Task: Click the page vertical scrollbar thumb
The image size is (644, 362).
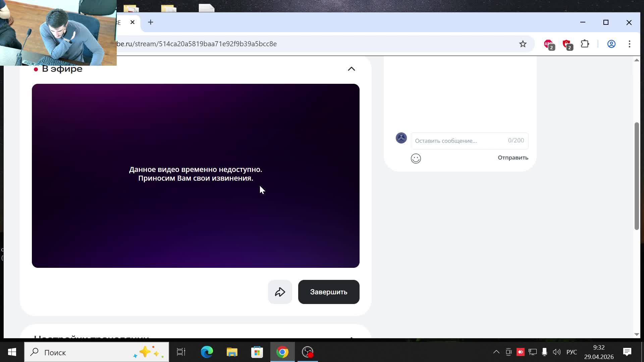Action: pyautogui.click(x=636, y=176)
